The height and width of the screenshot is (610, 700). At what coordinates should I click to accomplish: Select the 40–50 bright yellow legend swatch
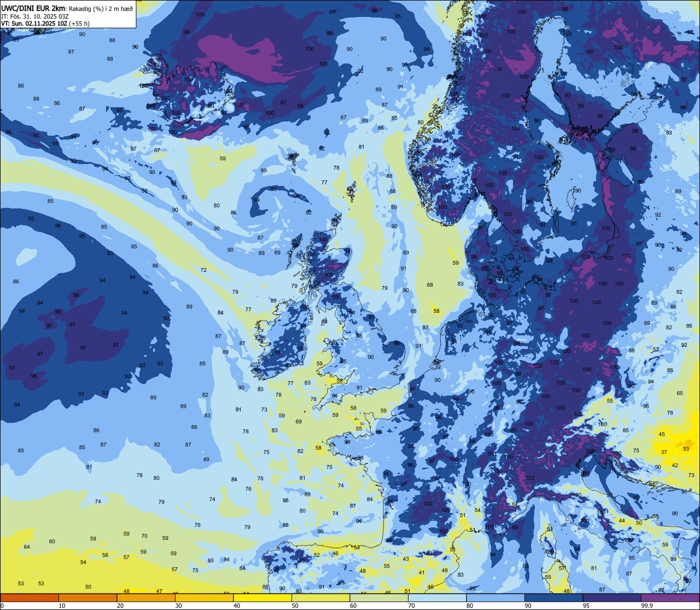coord(262,597)
